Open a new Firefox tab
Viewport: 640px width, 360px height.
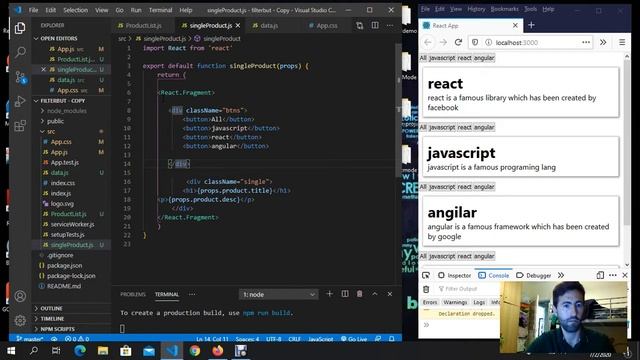pyautogui.click(x=531, y=25)
